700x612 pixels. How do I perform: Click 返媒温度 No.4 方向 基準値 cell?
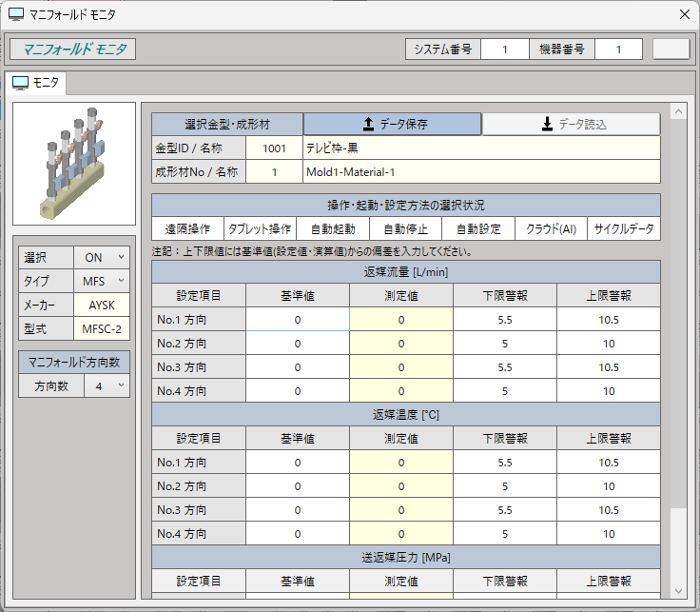coord(298,533)
